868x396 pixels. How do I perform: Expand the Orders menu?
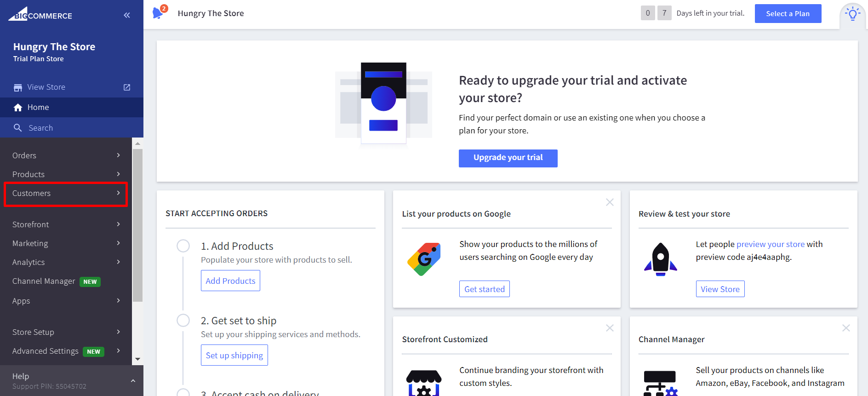[66, 155]
